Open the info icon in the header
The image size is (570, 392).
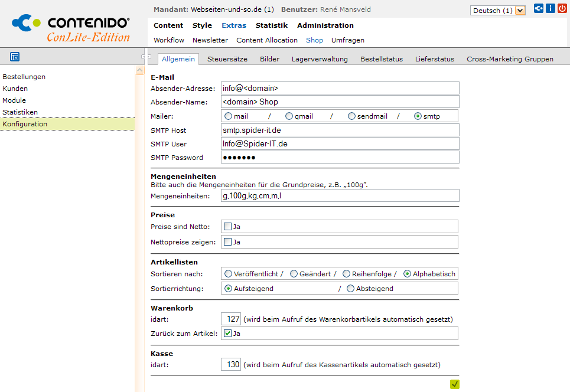coord(550,9)
